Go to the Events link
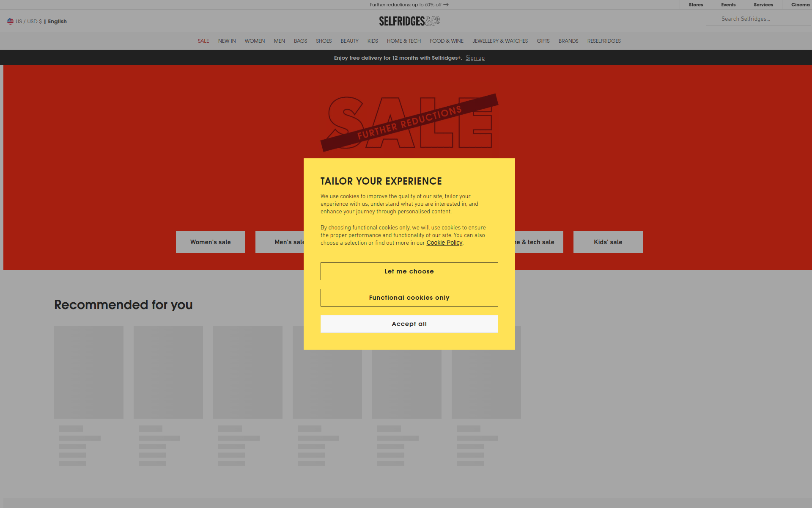 (728, 5)
